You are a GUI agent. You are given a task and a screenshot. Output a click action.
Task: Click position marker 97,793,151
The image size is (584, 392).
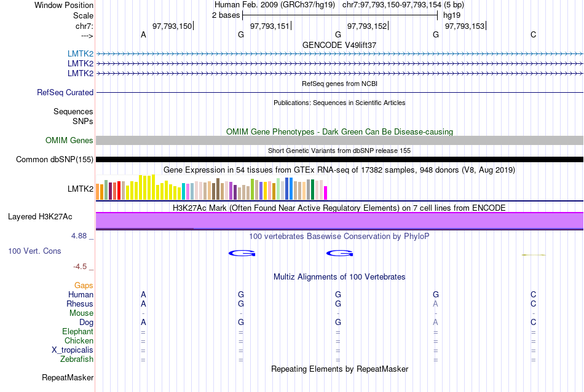[270, 26]
